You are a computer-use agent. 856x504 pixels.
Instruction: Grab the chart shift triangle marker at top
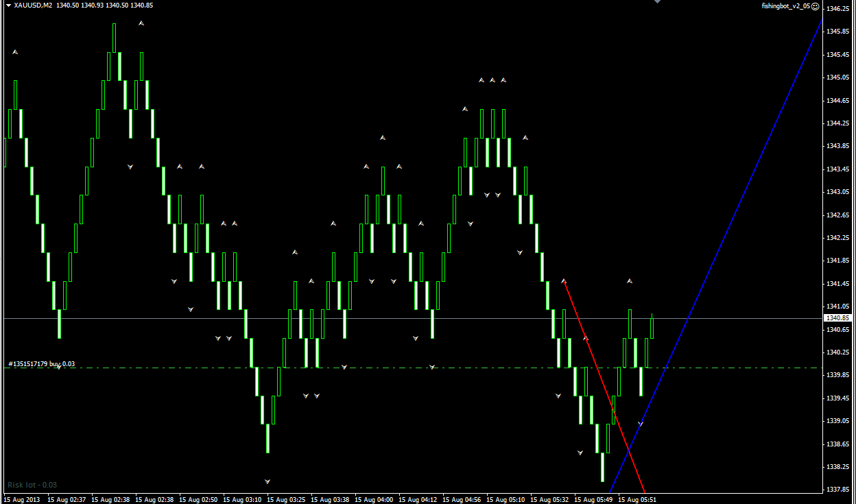(657, 2)
